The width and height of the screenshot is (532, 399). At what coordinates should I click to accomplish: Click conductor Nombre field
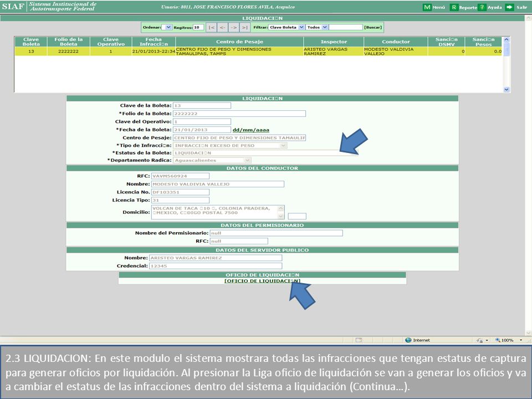pos(217,184)
